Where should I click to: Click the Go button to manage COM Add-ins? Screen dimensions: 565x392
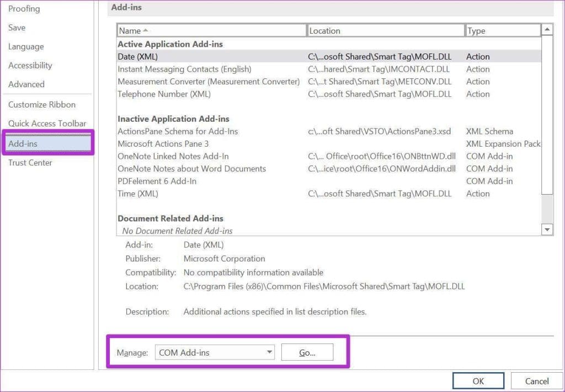click(x=307, y=352)
